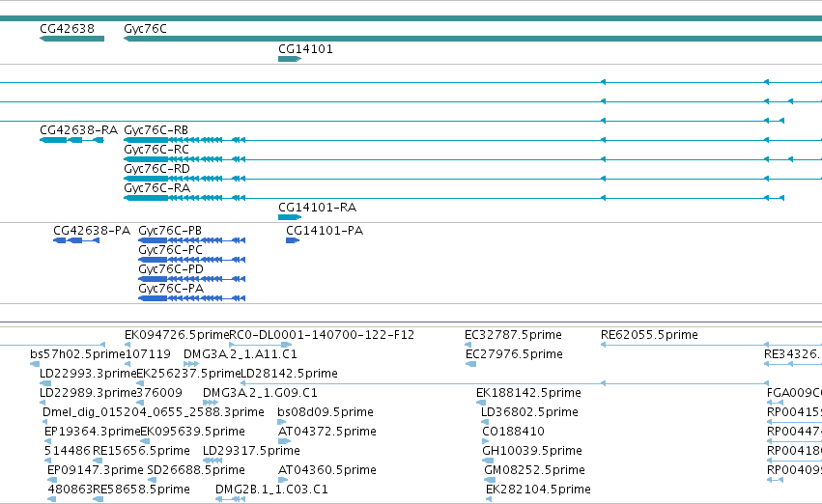Select EST DMG3A.2_1.A11.C1
The height and width of the screenshot is (504, 822).
pos(241,354)
